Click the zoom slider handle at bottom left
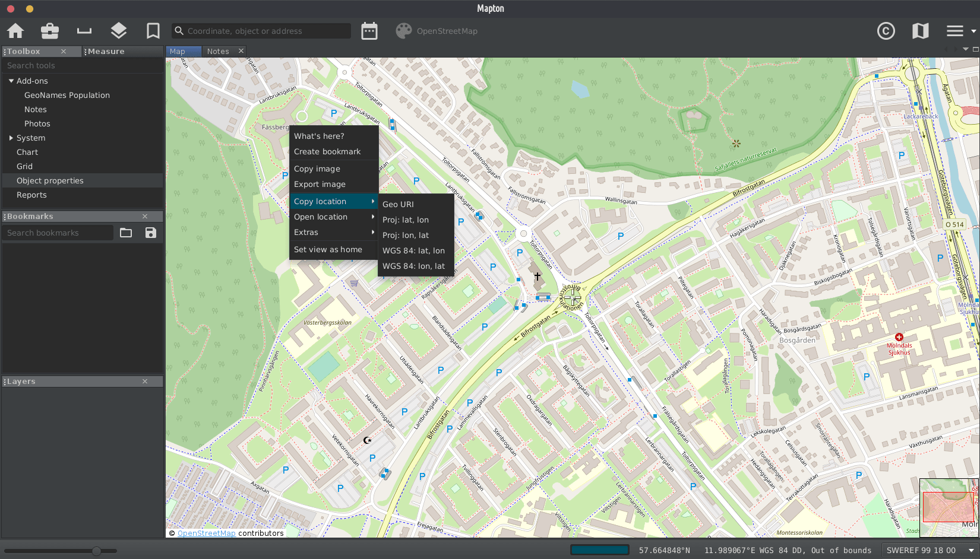This screenshot has width=980, height=559. tap(96, 551)
